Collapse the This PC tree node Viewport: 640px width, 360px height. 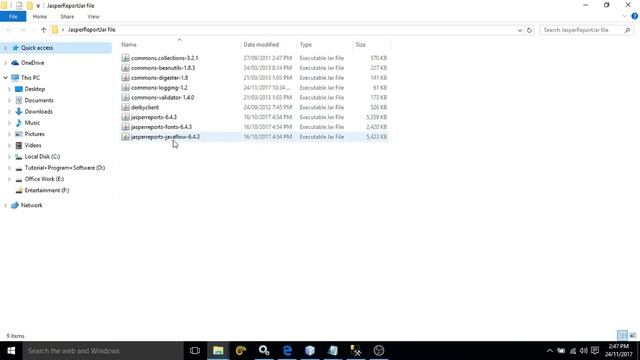pyautogui.click(x=5, y=78)
